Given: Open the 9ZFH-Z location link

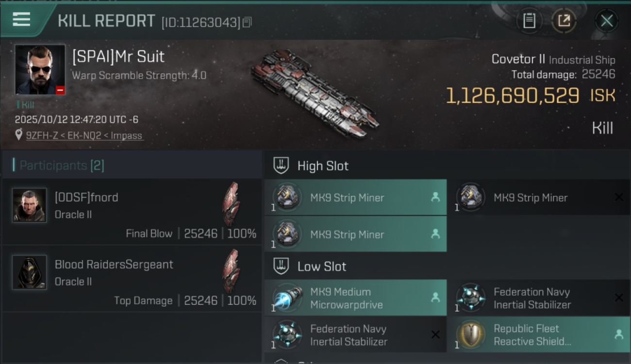Looking at the screenshot, I should (x=84, y=135).
